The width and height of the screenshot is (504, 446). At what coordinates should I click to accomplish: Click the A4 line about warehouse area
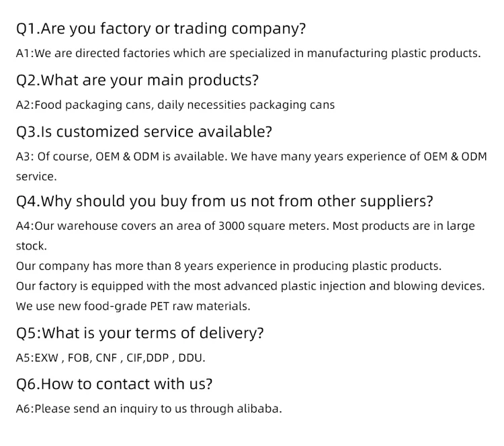[x=245, y=226]
